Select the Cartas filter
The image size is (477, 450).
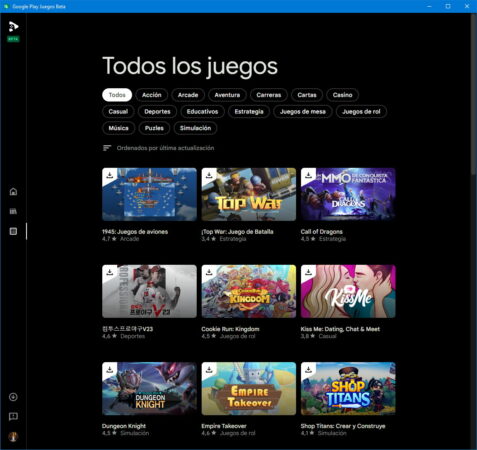(307, 95)
